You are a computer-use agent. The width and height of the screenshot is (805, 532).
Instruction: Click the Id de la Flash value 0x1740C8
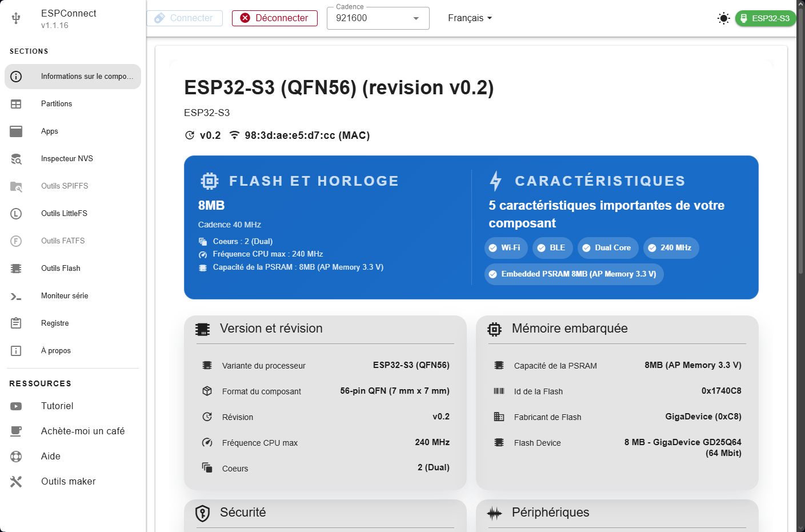pyautogui.click(x=721, y=391)
